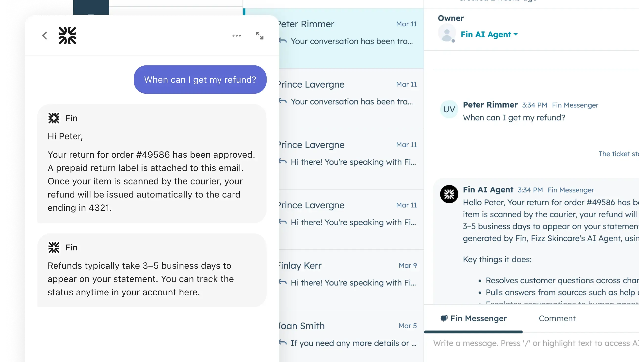Open Peter Rimmer's conversation from Mar 11
644x362 pixels.
[352, 38]
